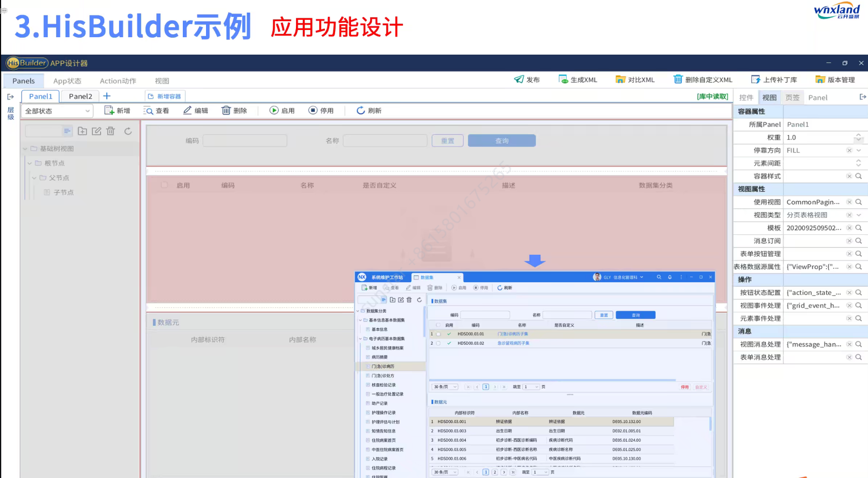This screenshot has height=478, width=868.
Task: Click the trash icon in the designer tree toolbar
Action: tap(111, 131)
